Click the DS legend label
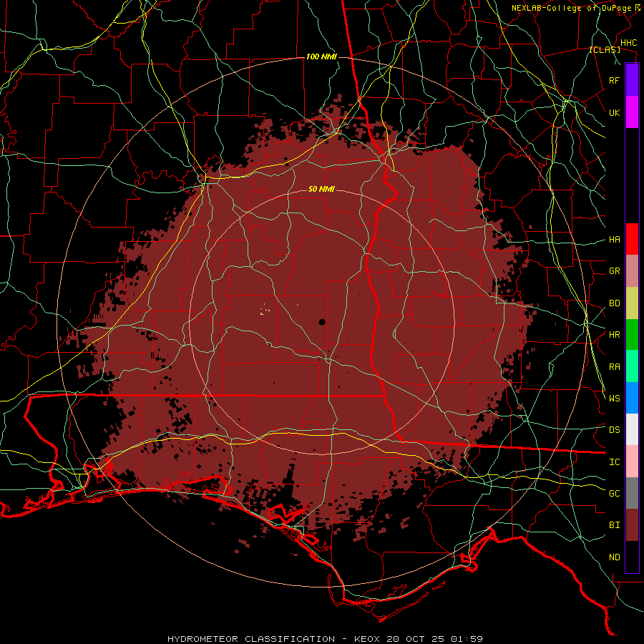Image resolution: width=644 pixels, height=644 pixels. (x=615, y=430)
